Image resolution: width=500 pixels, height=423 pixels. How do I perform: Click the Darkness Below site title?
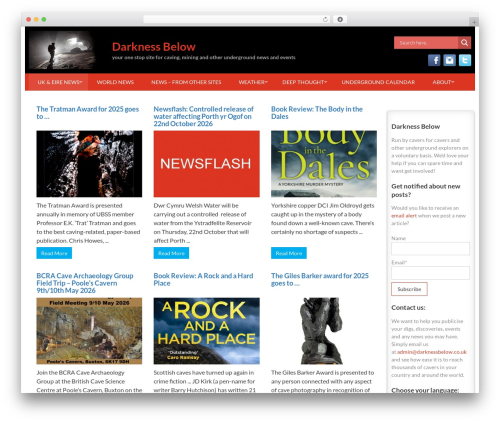pos(154,47)
